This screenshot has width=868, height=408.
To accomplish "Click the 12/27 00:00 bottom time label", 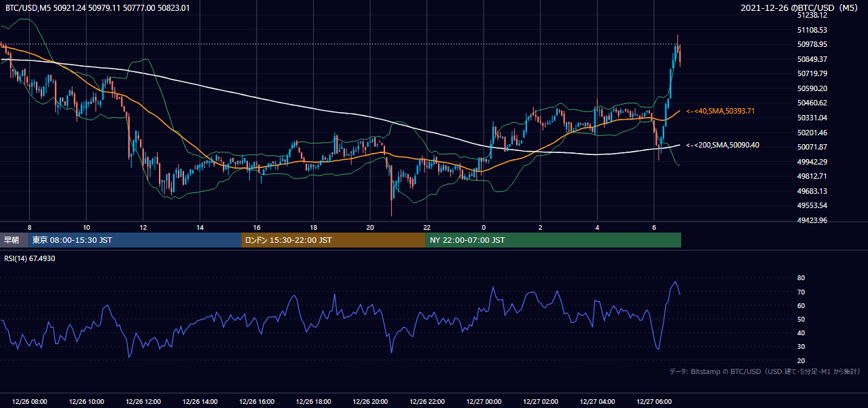I will click(484, 402).
